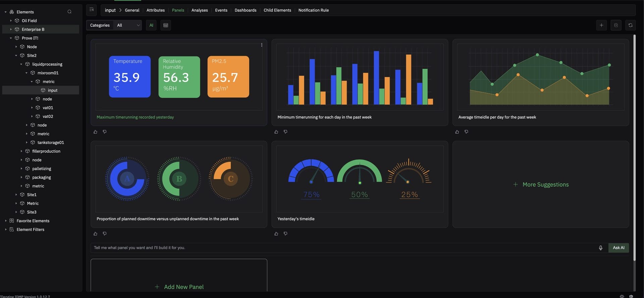Thumbs up the Yesterday's timeidle panel
Viewport: 644px width, 298px height.
[x=276, y=234]
